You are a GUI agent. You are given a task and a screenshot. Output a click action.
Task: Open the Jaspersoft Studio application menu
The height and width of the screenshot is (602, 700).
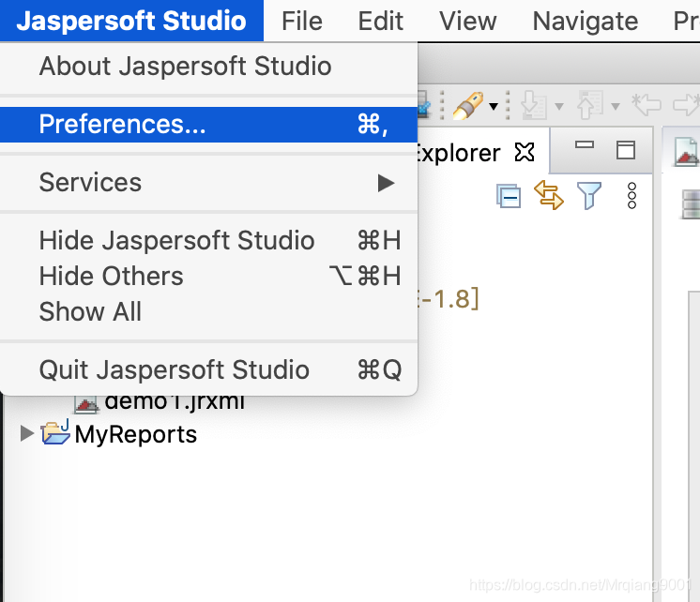coord(131,21)
